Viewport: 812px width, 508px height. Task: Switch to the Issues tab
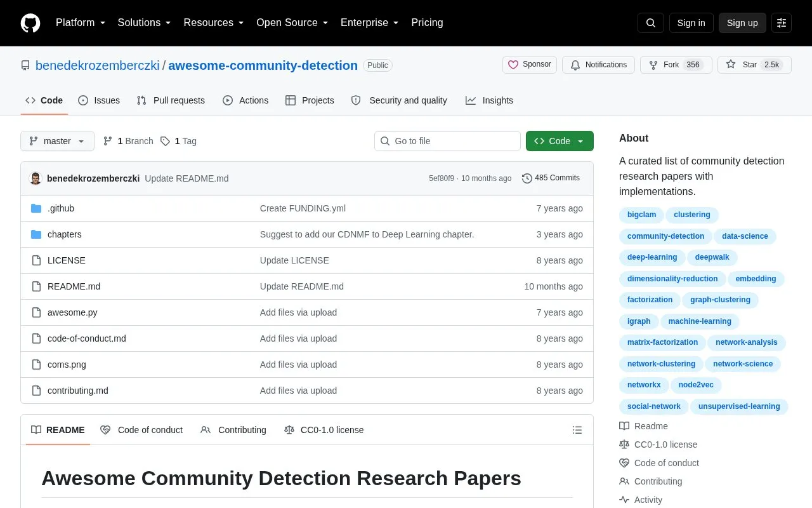(x=99, y=100)
